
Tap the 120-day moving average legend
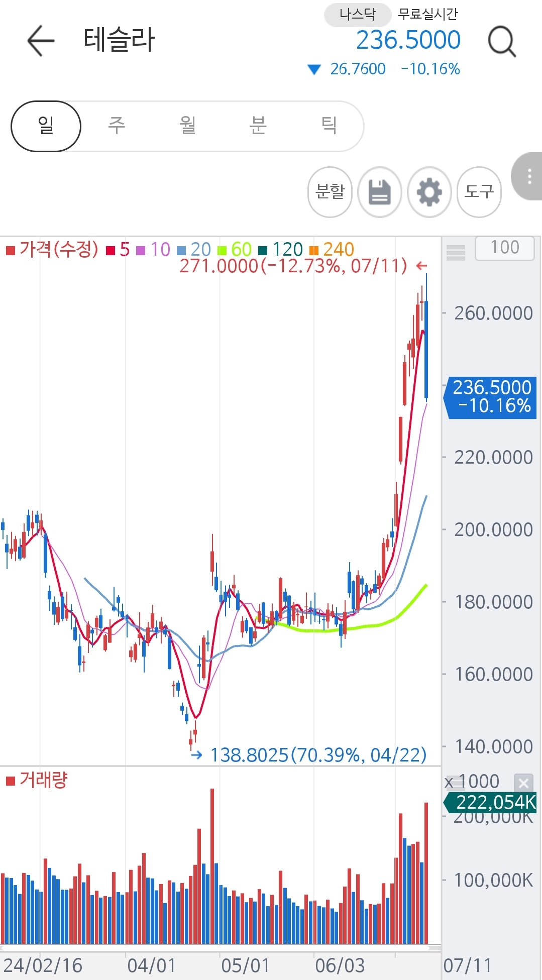coord(281,250)
